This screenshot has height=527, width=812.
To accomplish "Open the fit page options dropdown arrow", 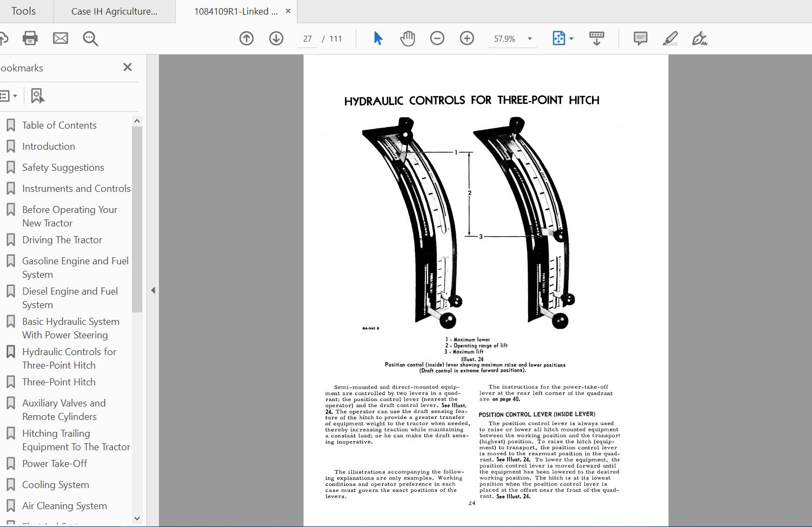I will (571, 38).
